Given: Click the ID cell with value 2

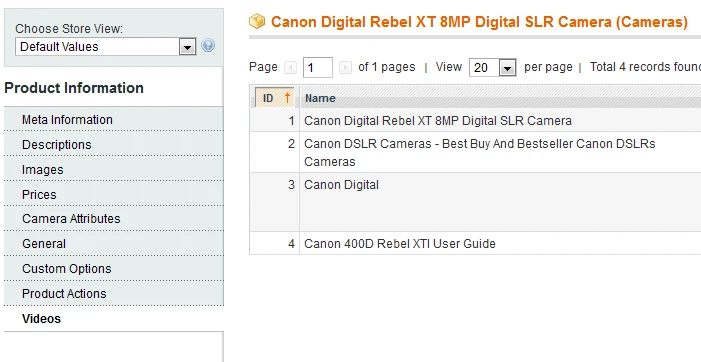Looking at the screenshot, I should pyautogui.click(x=274, y=152).
